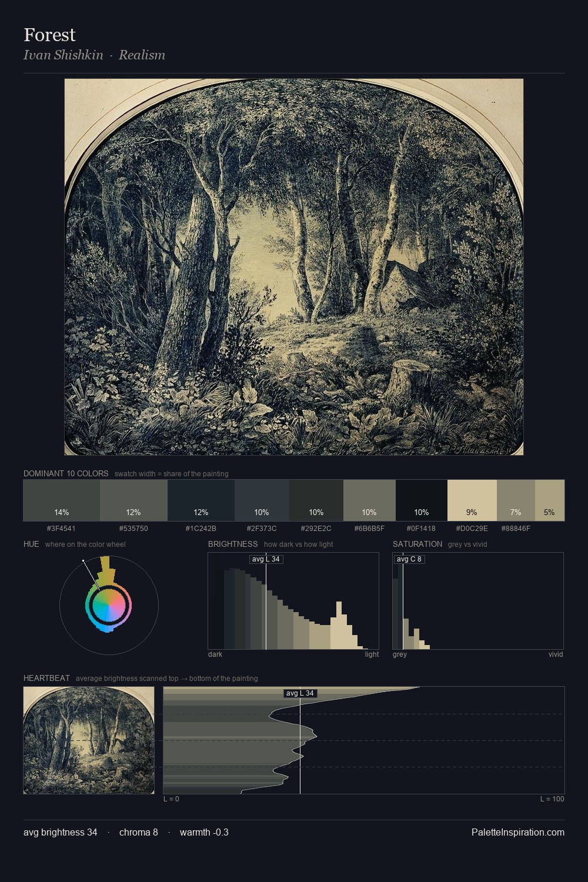This screenshot has height=882, width=588.
Task: Click the heartbeat brightness profile chart
Action: 364,740
